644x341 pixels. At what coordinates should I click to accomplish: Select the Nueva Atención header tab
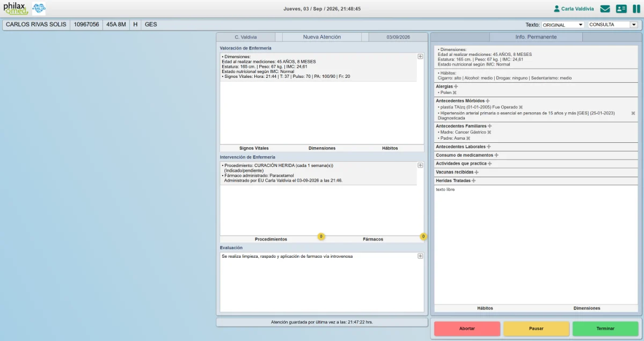322,37
